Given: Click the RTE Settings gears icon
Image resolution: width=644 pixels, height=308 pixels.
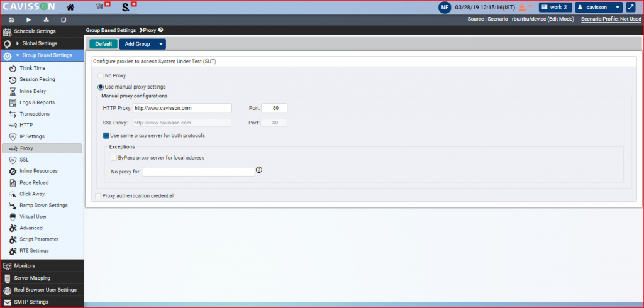Looking at the screenshot, I should pyautogui.click(x=13, y=251).
